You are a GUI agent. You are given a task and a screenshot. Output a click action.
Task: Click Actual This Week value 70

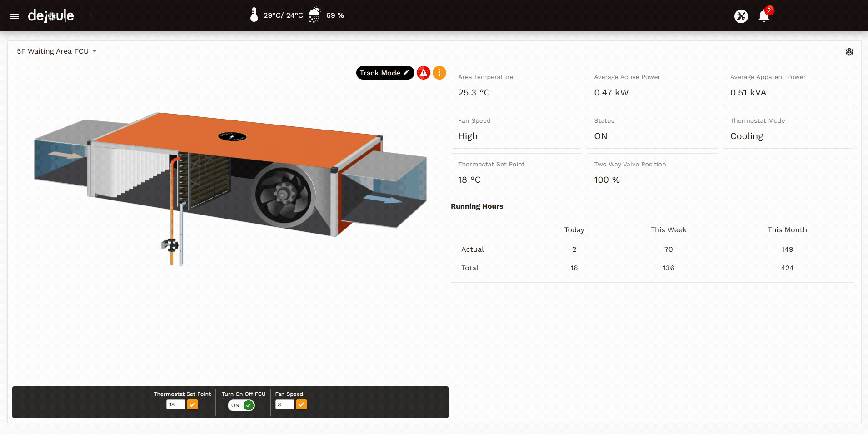coord(668,249)
